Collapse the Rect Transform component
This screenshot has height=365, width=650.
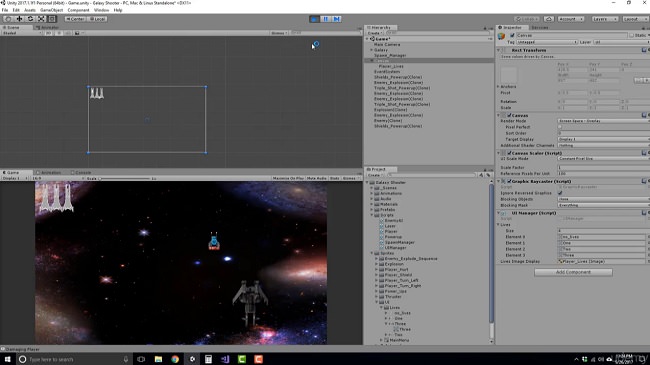(x=499, y=50)
